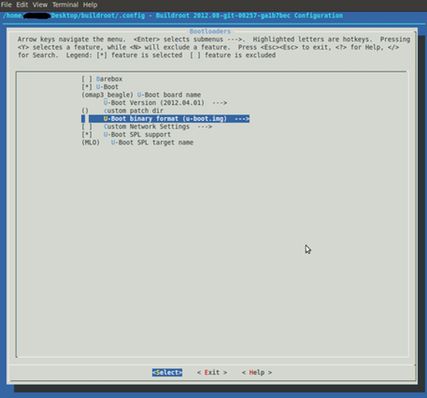The width and height of the screenshot is (427, 398).
Task: Toggle the Barebox checkbox
Action: (87, 79)
